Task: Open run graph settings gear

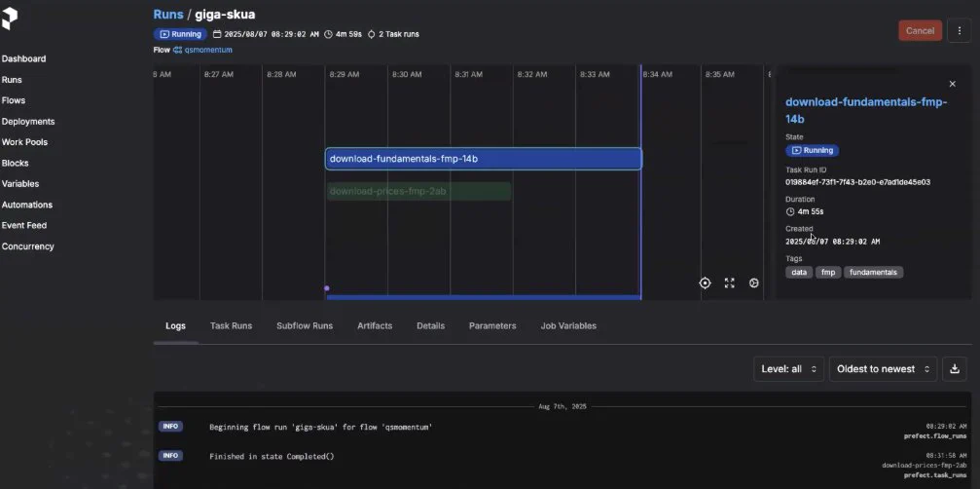Action: [x=754, y=283]
